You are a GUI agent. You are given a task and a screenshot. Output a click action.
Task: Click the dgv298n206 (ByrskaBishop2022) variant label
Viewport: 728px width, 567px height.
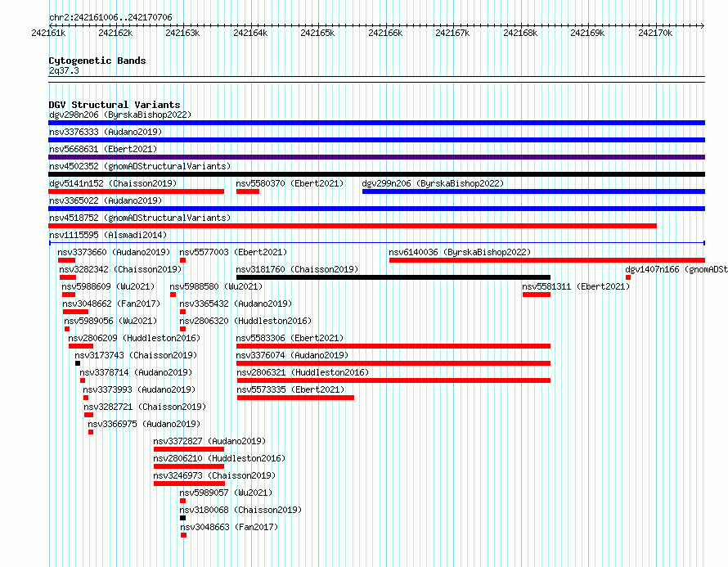point(120,115)
